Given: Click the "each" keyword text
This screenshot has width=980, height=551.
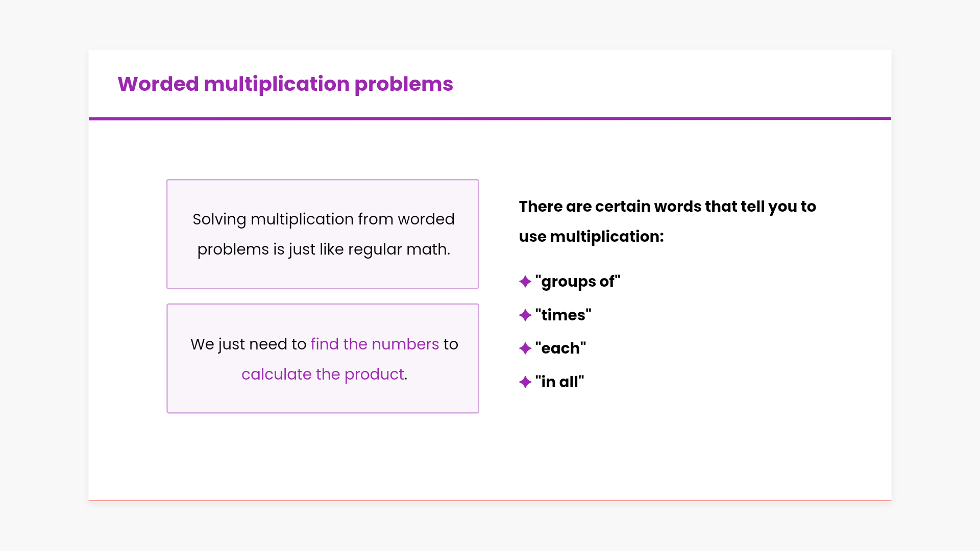Looking at the screenshot, I should click(x=561, y=348).
